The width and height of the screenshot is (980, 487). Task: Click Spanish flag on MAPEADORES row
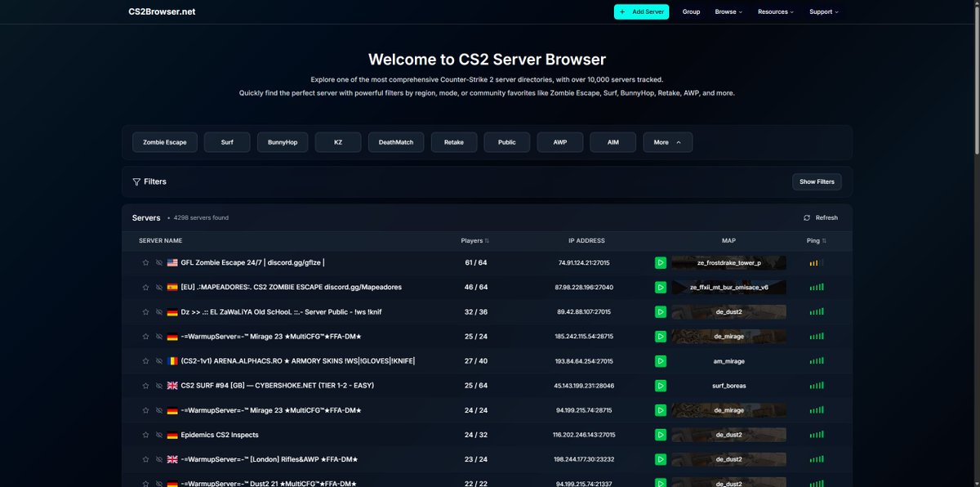pos(172,288)
